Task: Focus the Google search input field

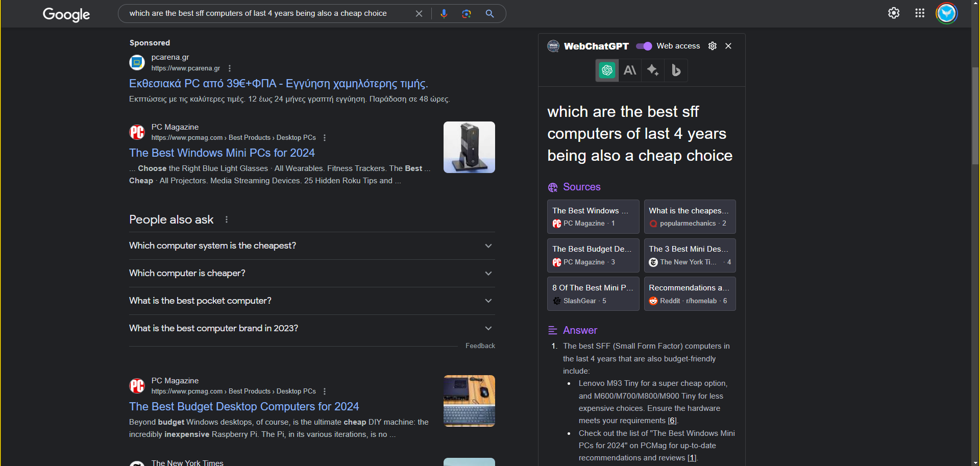Action: 268,14
